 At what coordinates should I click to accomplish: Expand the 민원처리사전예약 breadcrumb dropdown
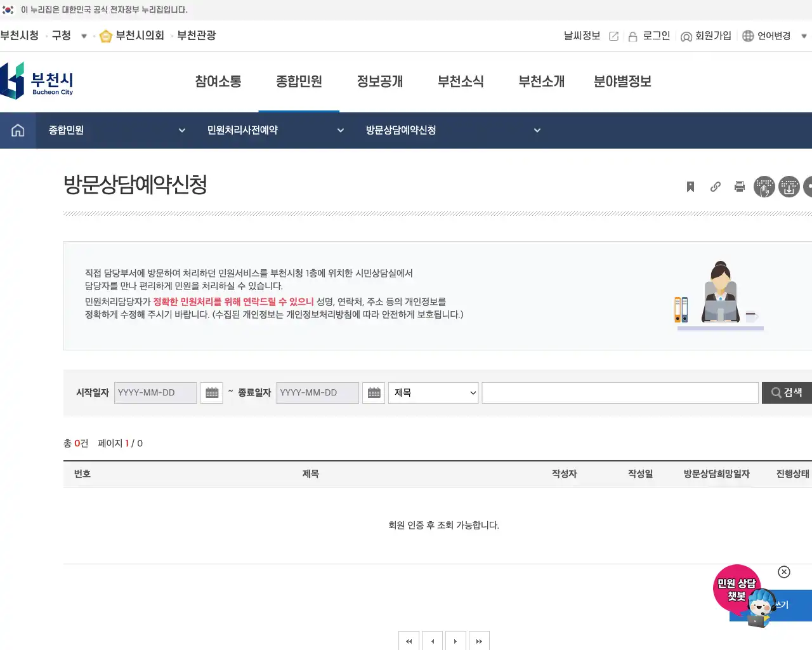[340, 130]
